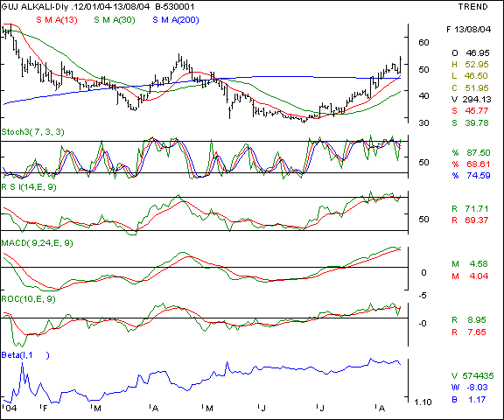This screenshot has width=504, height=420.
Task: Select the red 'S M A(13)' legend label
Action: click(57, 20)
